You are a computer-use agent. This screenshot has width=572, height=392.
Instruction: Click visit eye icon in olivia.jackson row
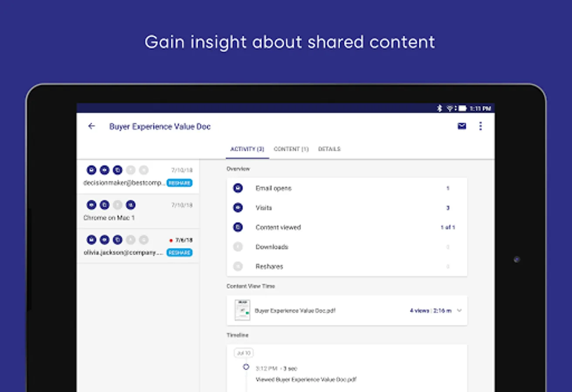pyautogui.click(x=105, y=240)
